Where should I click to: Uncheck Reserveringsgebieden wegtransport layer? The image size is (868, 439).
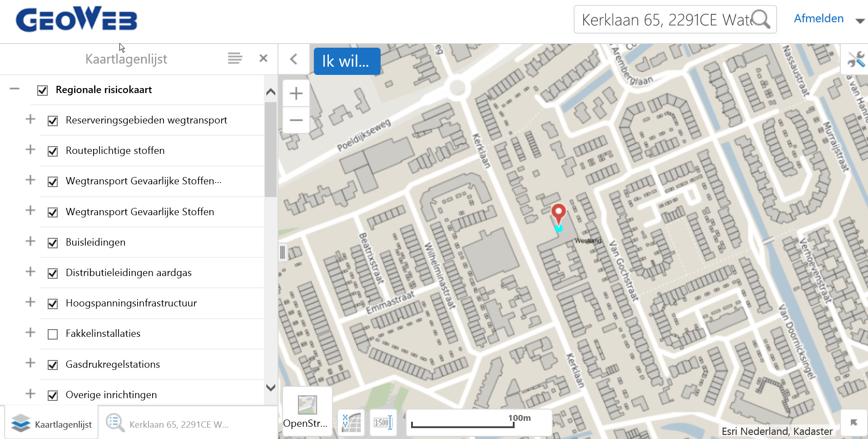(x=53, y=121)
